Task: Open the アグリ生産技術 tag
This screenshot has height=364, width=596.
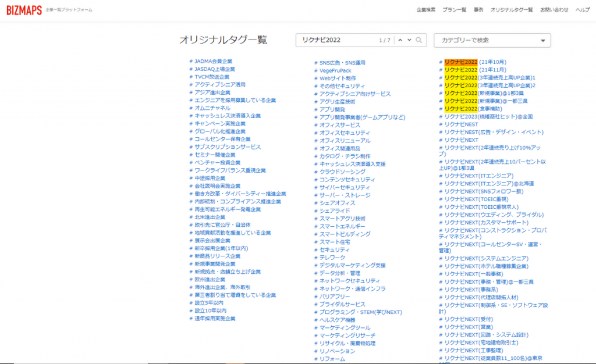Action: tap(337, 102)
